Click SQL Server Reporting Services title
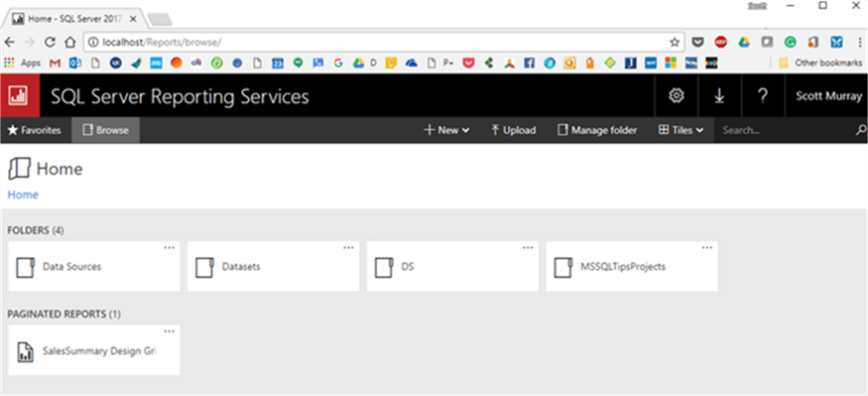 pos(180,97)
